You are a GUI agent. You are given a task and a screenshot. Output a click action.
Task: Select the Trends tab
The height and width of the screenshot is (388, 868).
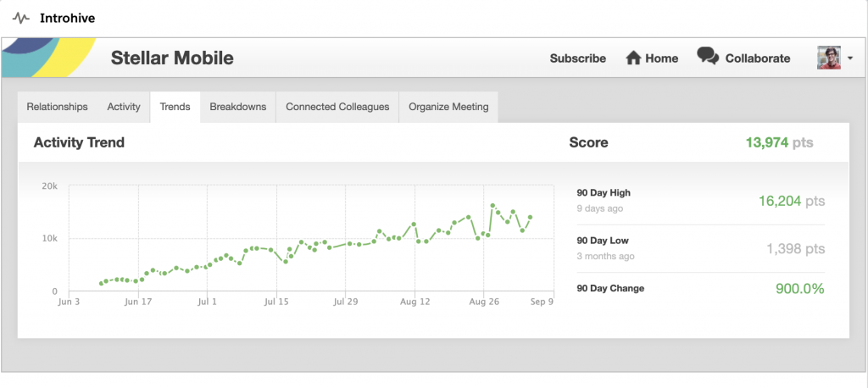(175, 107)
